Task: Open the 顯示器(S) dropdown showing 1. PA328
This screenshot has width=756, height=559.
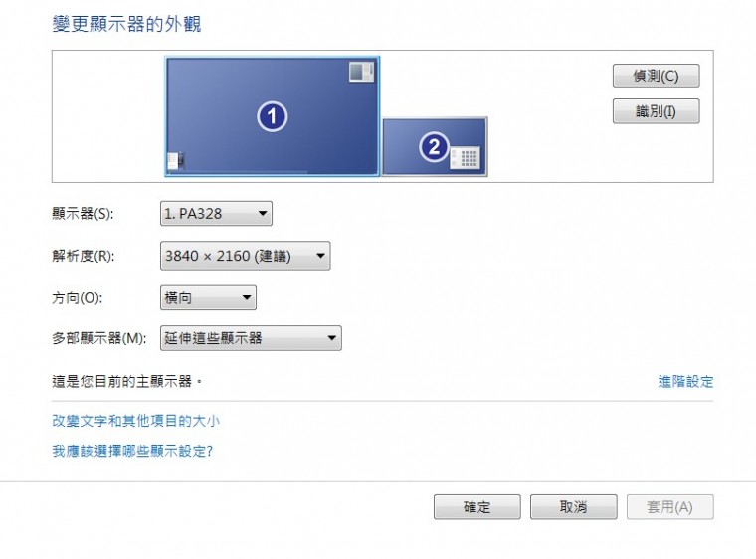Action: coord(216,213)
